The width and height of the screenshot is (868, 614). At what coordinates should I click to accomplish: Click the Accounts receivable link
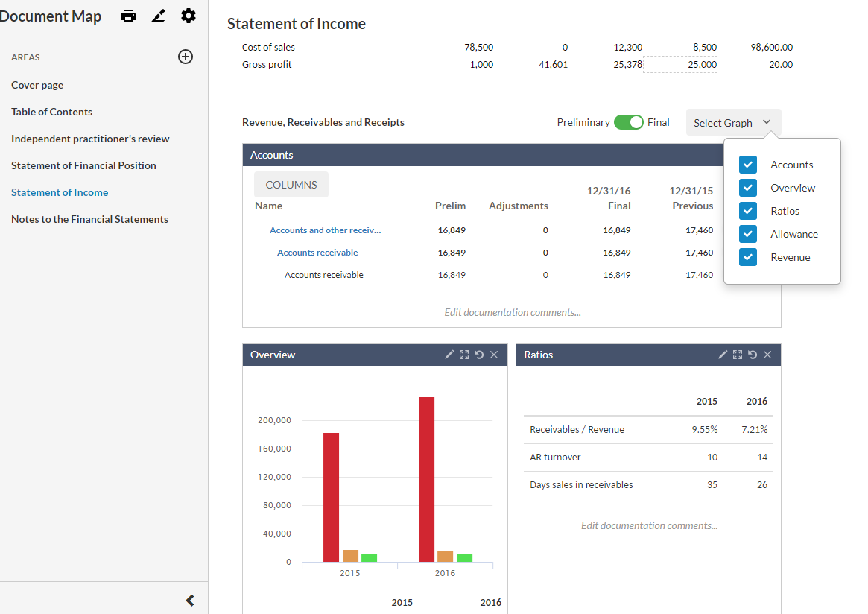click(x=317, y=252)
